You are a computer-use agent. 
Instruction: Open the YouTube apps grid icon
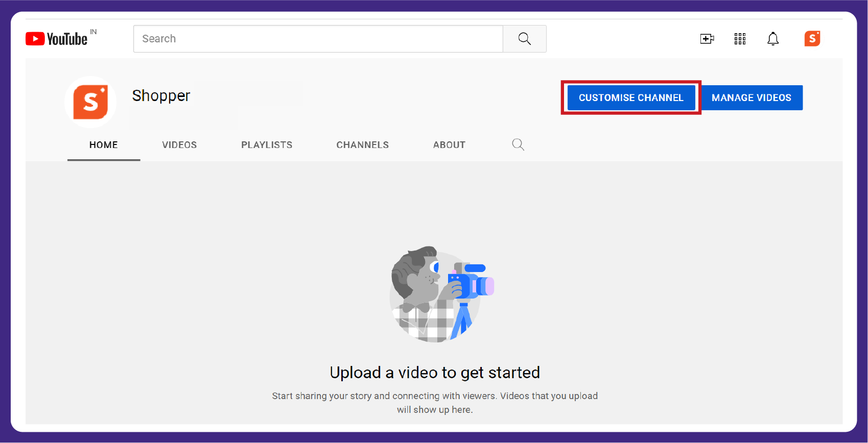(740, 39)
